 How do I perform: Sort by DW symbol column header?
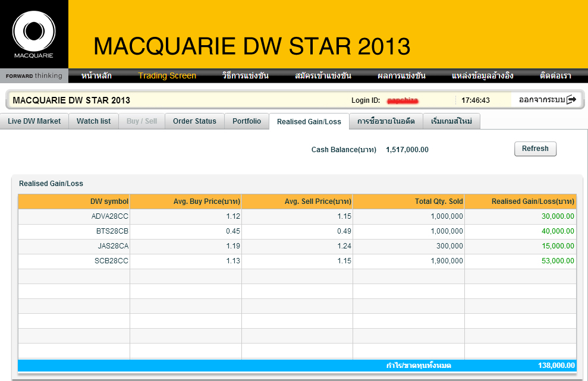[x=74, y=201]
